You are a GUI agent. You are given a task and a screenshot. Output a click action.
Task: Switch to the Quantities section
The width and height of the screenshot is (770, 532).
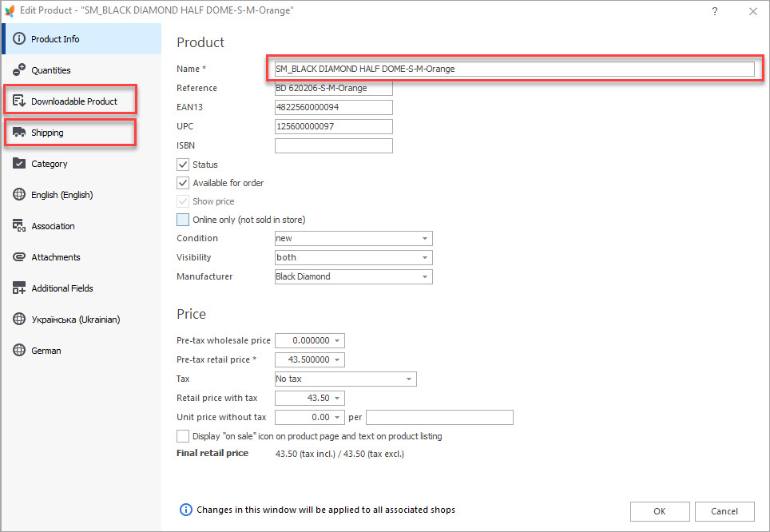pos(81,70)
